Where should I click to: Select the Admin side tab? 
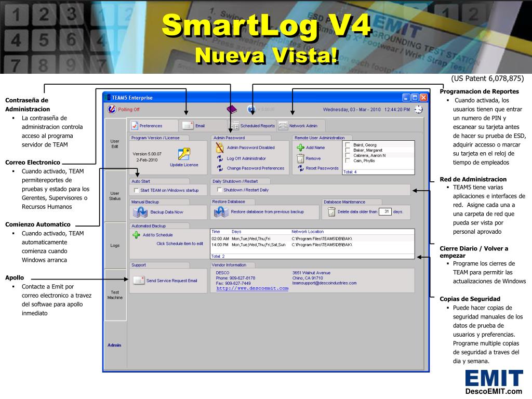[114, 345]
